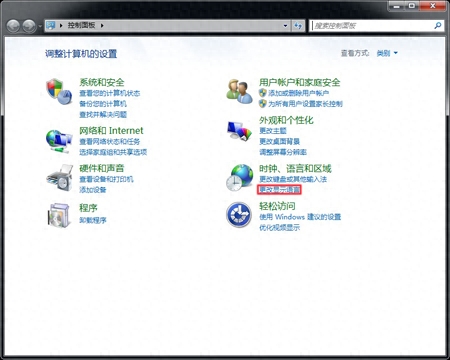The height and width of the screenshot is (360, 450).
Task: Maximize the Control Panel window
Action: (x=412, y=6)
